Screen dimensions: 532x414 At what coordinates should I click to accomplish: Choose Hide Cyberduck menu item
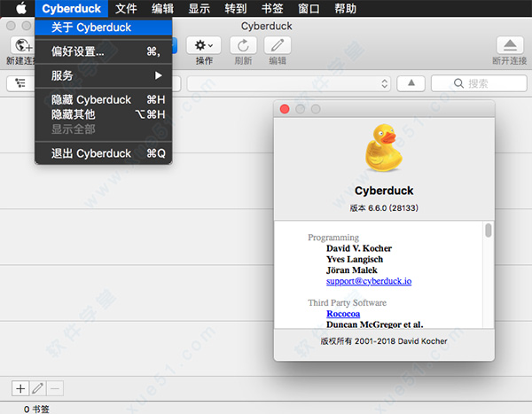coord(104,100)
